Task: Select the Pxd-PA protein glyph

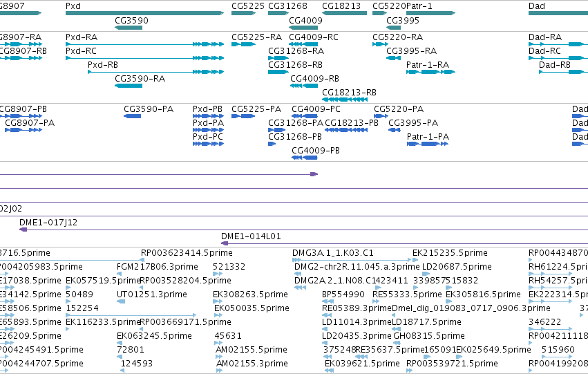Action: coord(208,130)
